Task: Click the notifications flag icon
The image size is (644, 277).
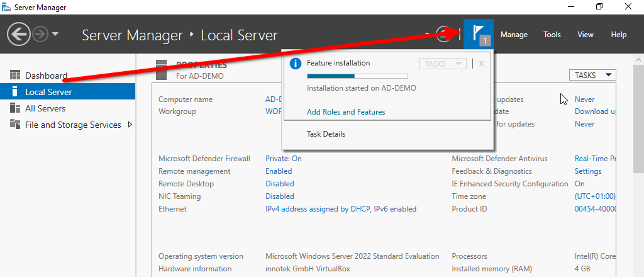Action: pyautogui.click(x=479, y=34)
